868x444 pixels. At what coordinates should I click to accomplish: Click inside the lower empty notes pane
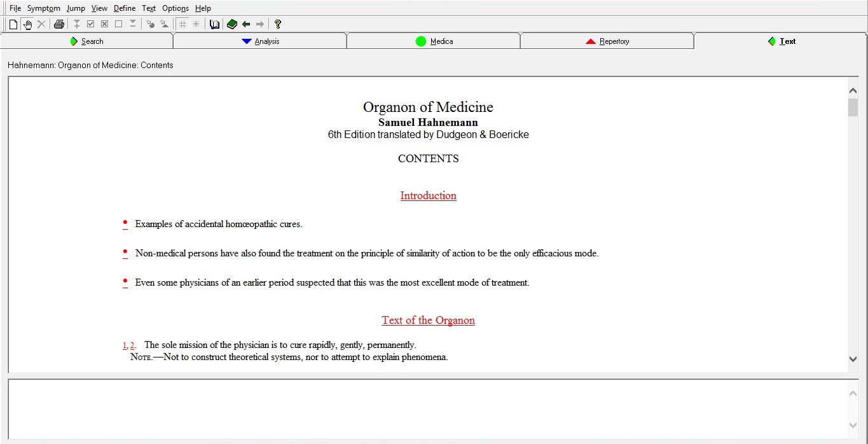click(x=427, y=409)
